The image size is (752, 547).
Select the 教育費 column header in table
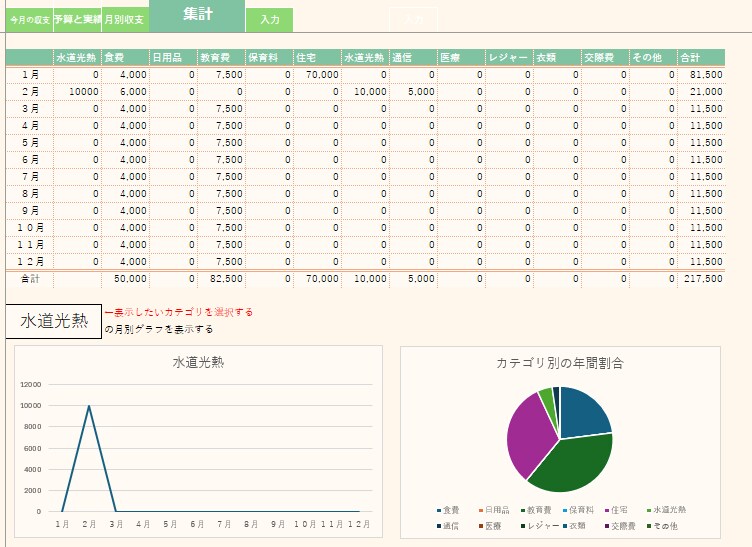click(x=222, y=58)
